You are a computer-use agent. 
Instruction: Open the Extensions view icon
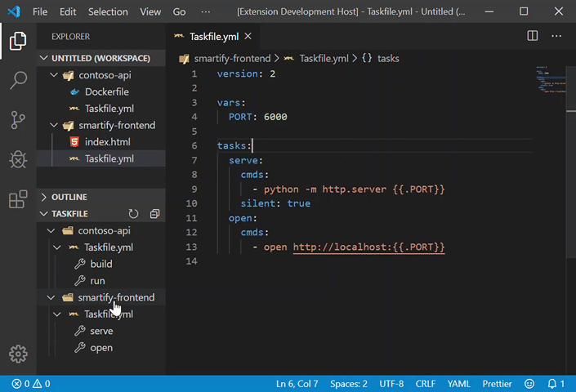18,199
